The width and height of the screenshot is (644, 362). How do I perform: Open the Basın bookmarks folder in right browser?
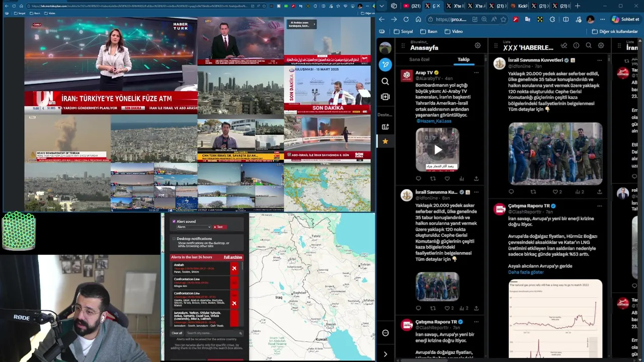click(x=428, y=31)
